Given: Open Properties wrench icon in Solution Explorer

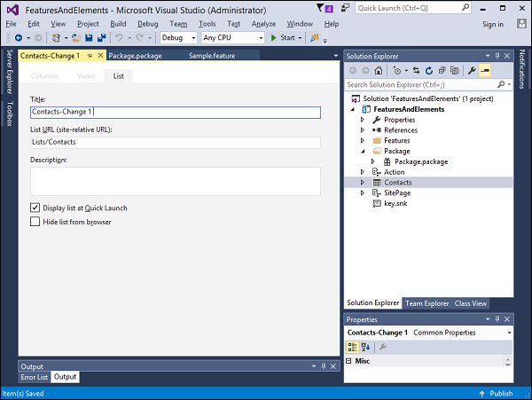Looking at the screenshot, I should [x=472, y=70].
